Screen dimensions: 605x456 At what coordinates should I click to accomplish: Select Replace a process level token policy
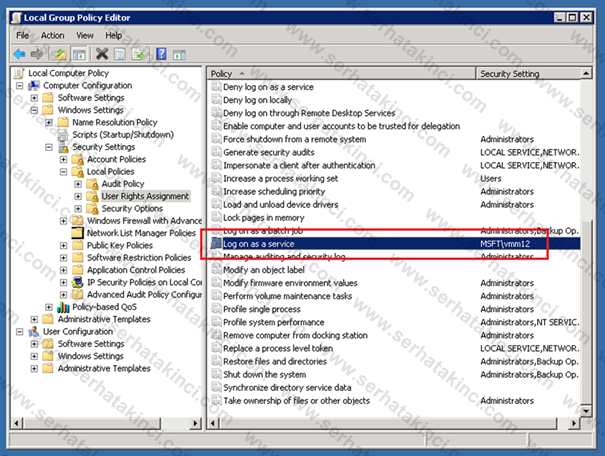(278, 349)
